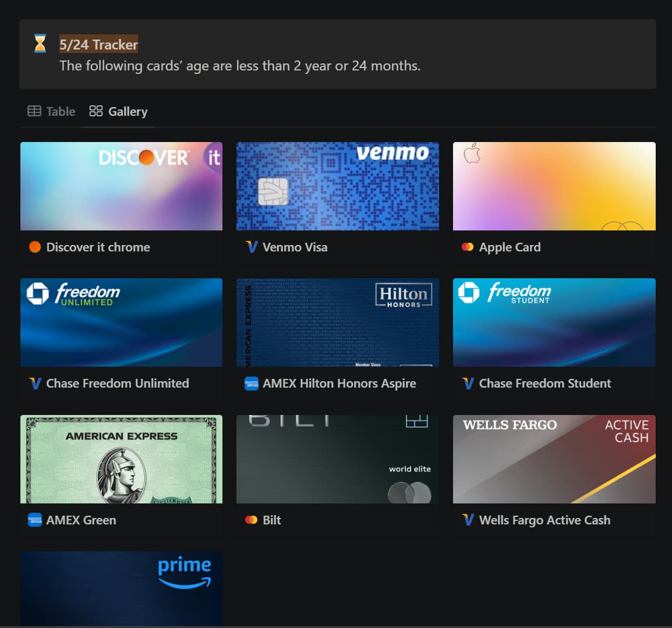Click the 5/24 Tracker heading

98,44
